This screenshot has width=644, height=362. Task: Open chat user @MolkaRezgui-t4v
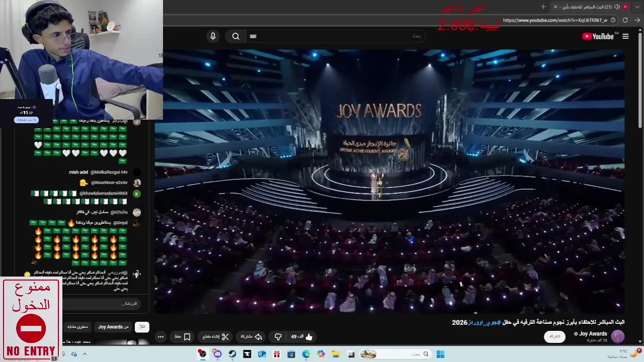tap(109, 172)
